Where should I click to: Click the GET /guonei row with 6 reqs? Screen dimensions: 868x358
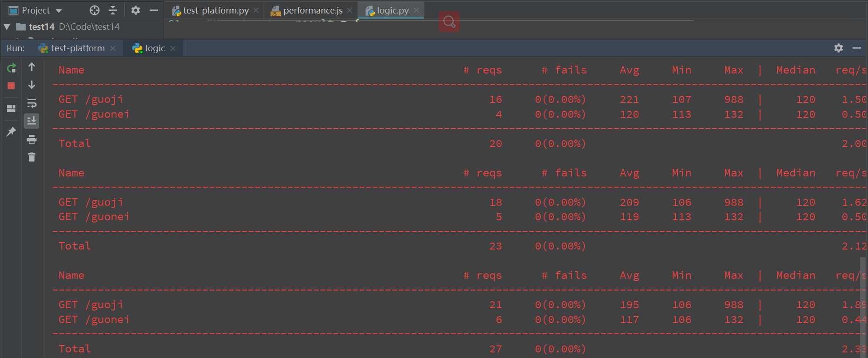click(460, 320)
